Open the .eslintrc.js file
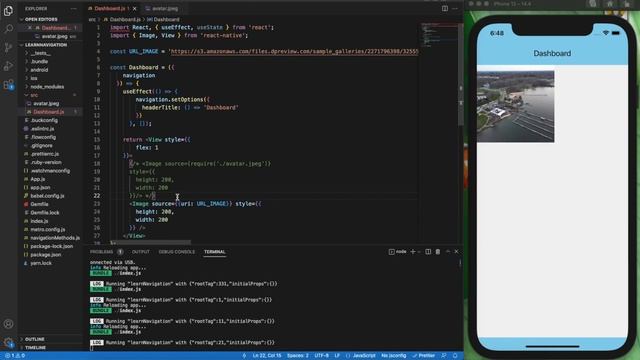 [x=42, y=129]
